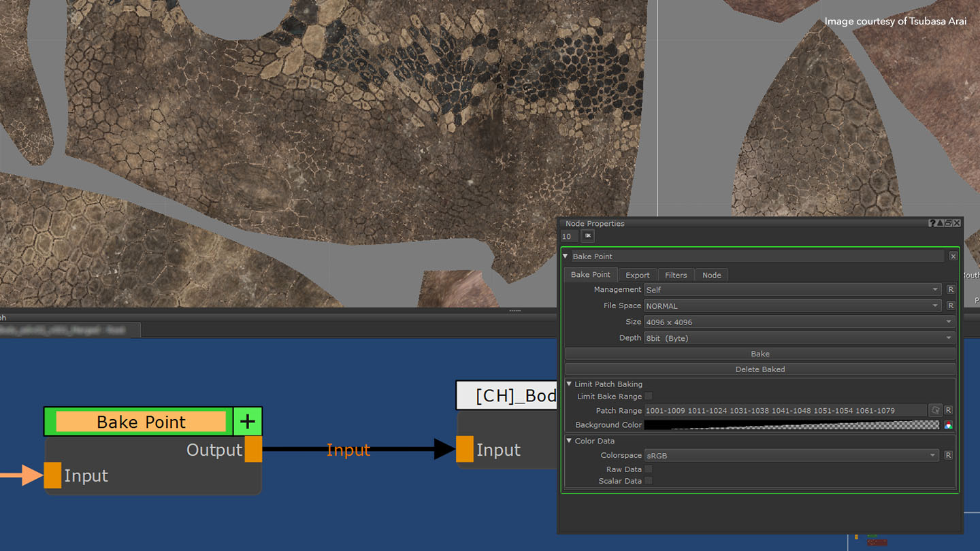Image resolution: width=980 pixels, height=551 pixels.
Task: Open the Filters tab
Action: (676, 275)
